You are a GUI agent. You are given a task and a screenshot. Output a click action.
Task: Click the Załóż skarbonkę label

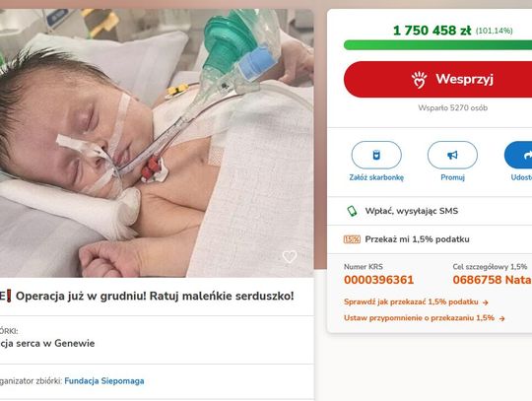(376, 177)
